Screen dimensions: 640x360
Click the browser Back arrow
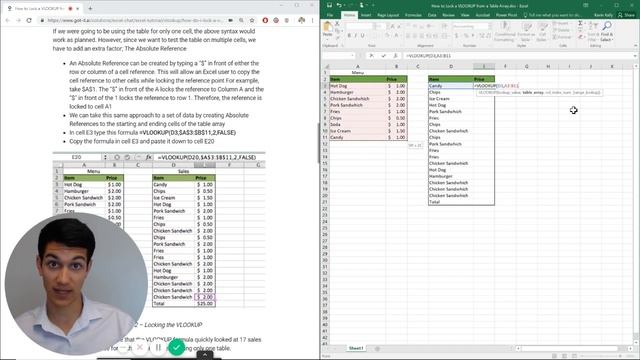pyautogui.click(x=8, y=20)
